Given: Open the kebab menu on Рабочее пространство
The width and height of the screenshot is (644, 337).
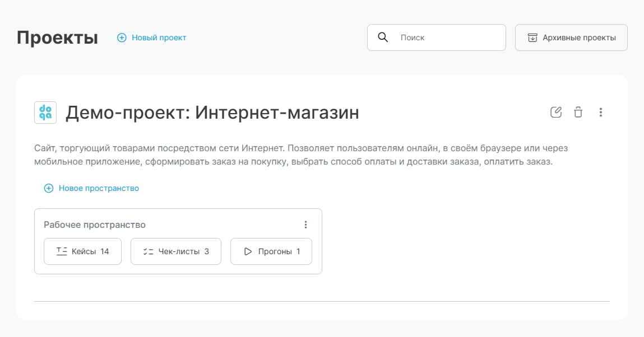Looking at the screenshot, I should [x=306, y=224].
